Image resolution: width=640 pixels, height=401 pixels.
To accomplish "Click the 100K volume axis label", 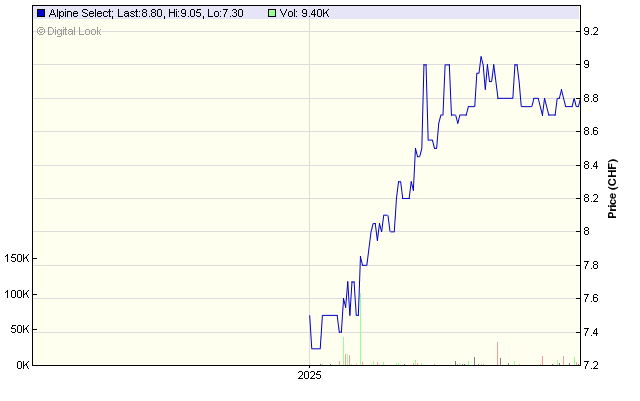I will pyautogui.click(x=19, y=295).
